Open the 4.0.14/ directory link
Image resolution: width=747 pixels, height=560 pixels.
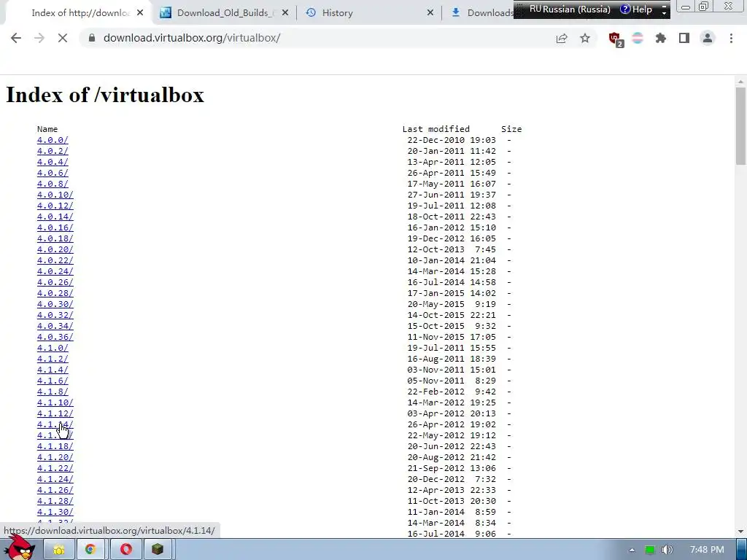click(x=55, y=217)
